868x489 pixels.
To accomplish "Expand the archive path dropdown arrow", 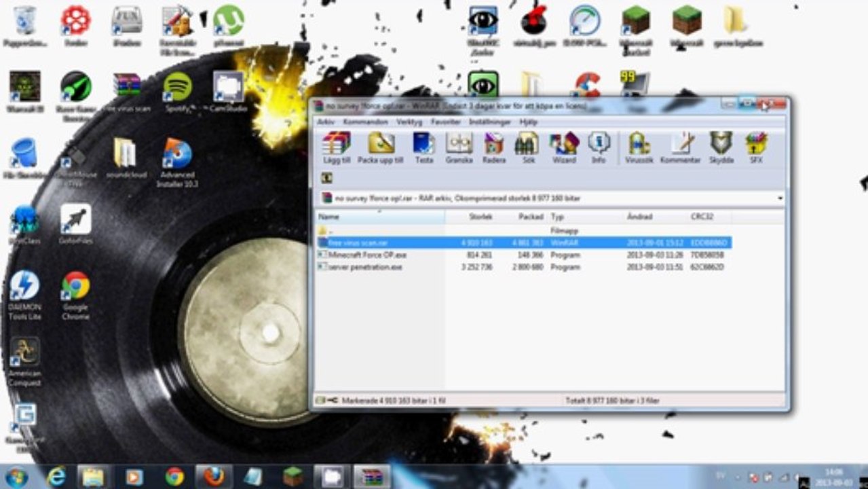I will tap(780, 198).
